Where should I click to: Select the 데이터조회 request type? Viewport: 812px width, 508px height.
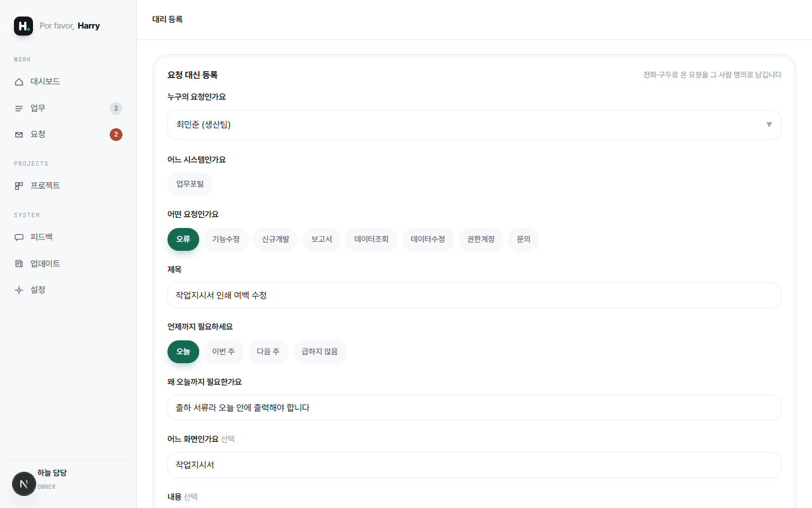(x=372, y=239)
